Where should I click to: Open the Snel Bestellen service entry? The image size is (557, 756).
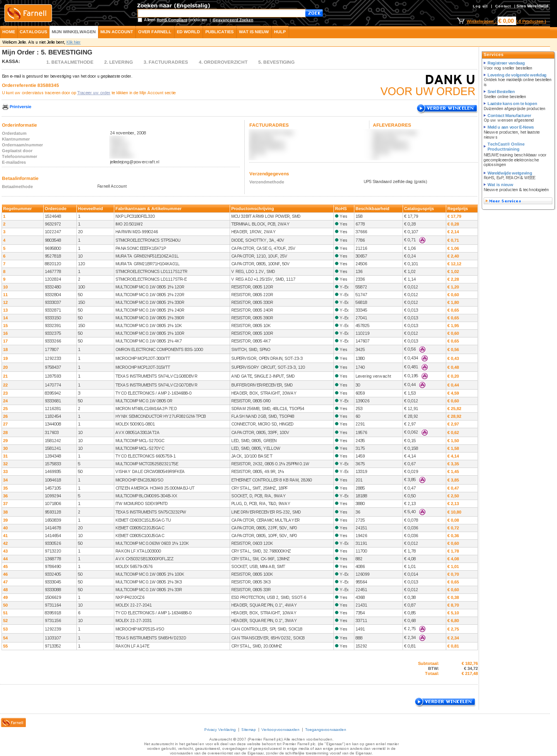pos(501,92)
